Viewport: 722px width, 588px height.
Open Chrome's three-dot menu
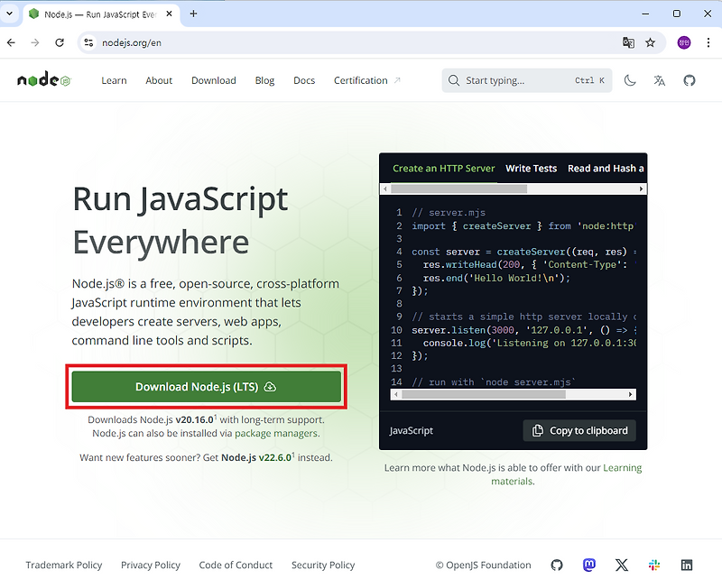pos(709,42)
